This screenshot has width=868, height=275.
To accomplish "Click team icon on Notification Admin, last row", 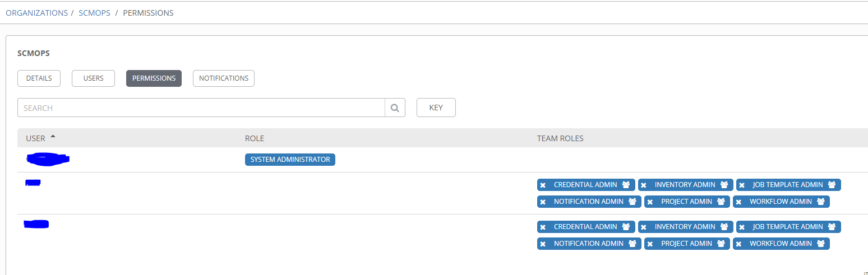I will 632,244.
